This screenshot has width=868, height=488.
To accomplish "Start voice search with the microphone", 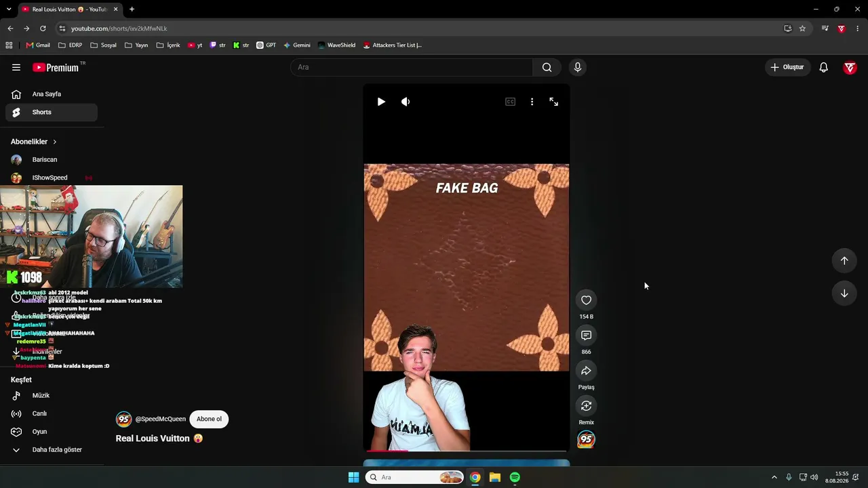I will coord(578,67).
